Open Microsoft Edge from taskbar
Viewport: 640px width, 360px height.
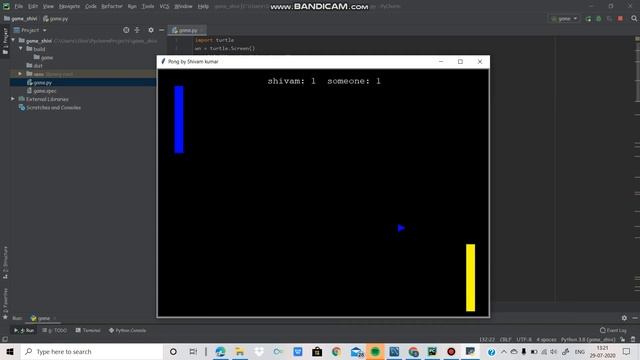click(220, 351)
